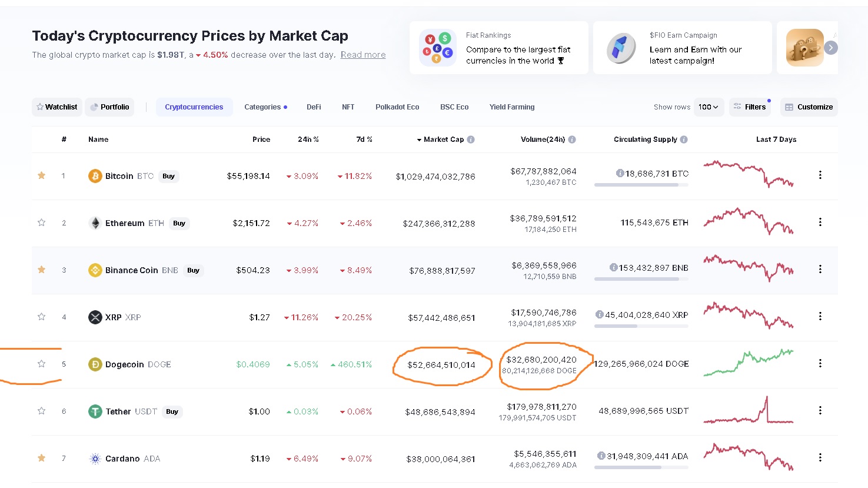Open the Dogecoin 7-day sparkline chart

pyautogui.click(x=749, y=363)
